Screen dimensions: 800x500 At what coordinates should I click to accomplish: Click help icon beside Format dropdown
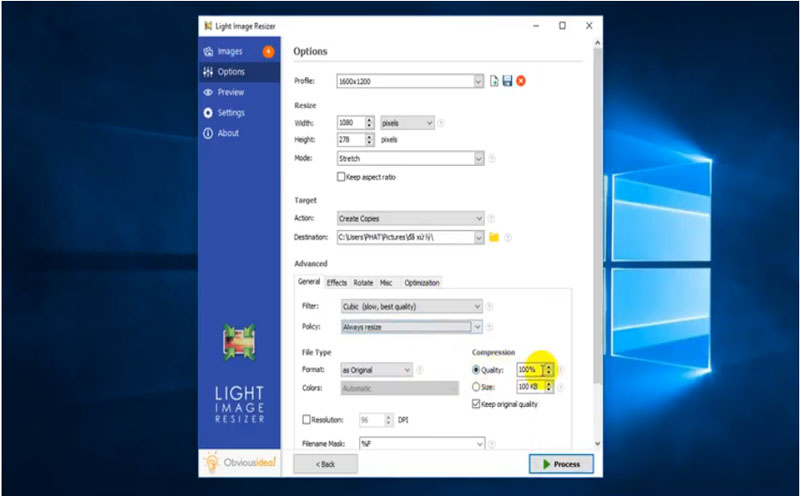pyautogui.click(x=419, y=370)
